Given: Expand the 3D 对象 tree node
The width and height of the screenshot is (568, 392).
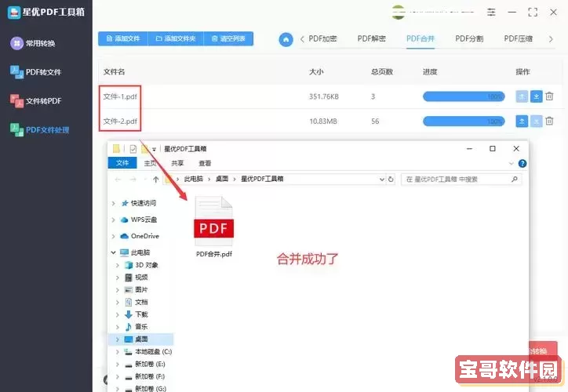Looking at the screenshot, I should 118,265.
